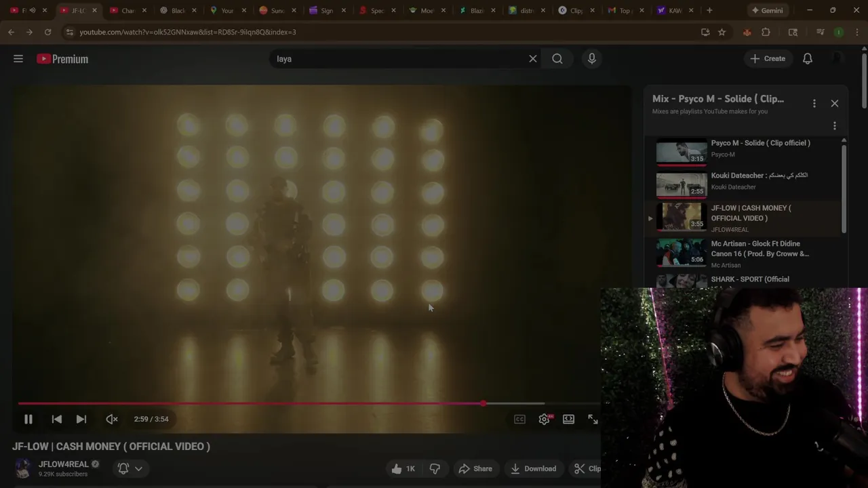The width and height of the screenshot is (868, 488).
Task: Clear the search box text
Action: 533,59
